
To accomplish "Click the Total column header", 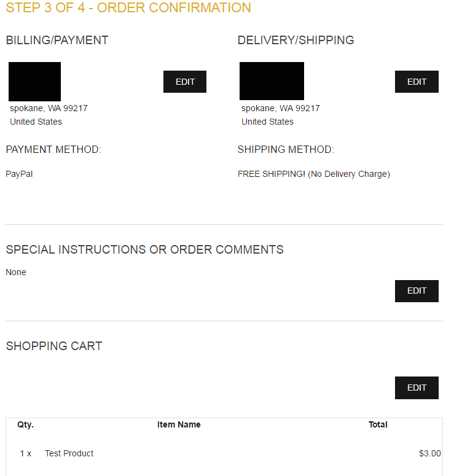I will click(378, 424).
